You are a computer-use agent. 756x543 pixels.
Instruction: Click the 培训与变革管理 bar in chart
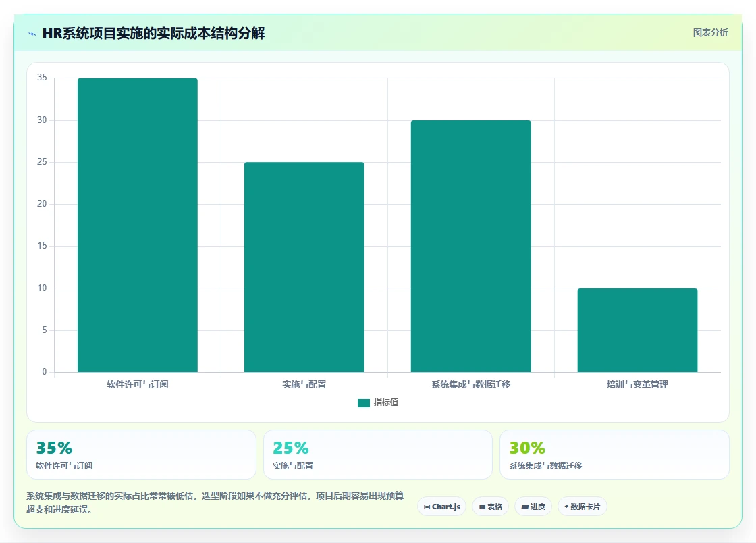(x=637, y=330)
